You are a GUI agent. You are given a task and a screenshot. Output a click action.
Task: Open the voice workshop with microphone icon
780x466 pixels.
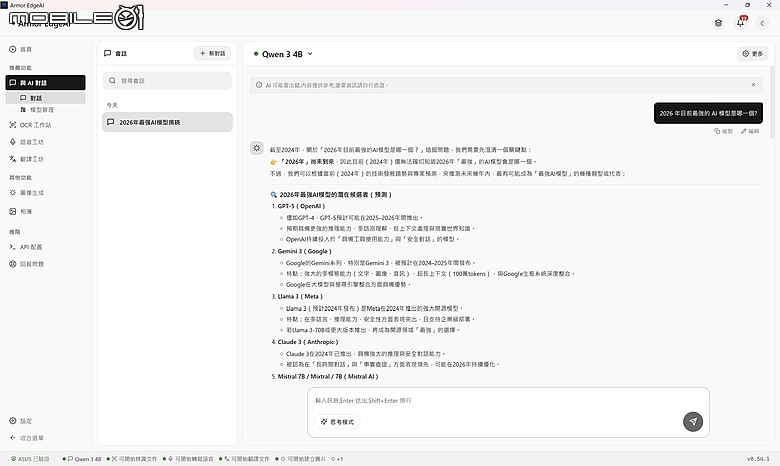click(27, 142)
